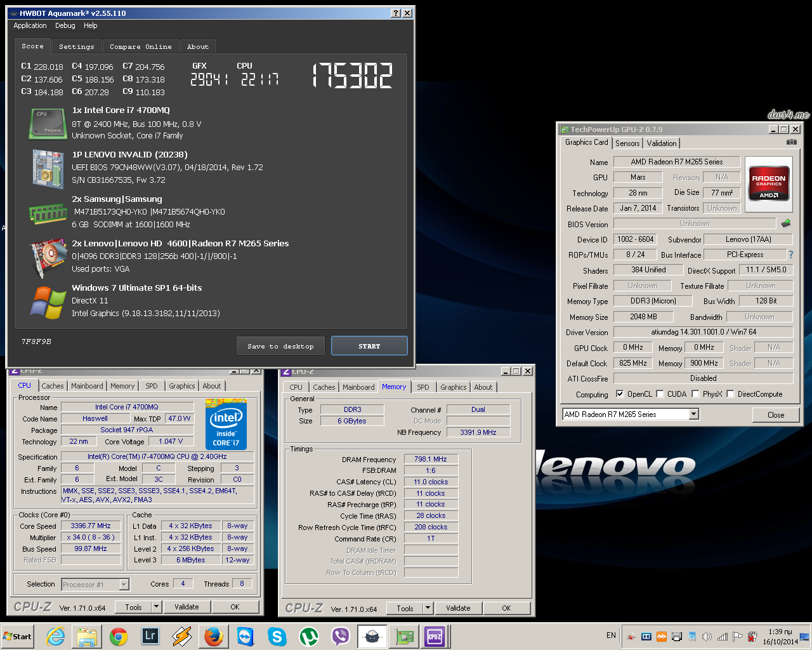Open the Processor #1 selection dropdown
This screenshot has height=650, width=812.
[x=124, y=585]
